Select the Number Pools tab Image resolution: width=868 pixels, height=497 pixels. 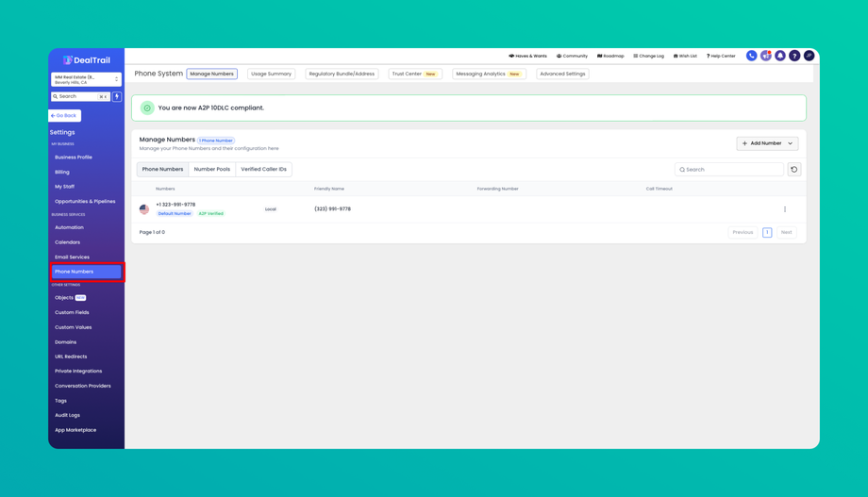coord(212,170)
